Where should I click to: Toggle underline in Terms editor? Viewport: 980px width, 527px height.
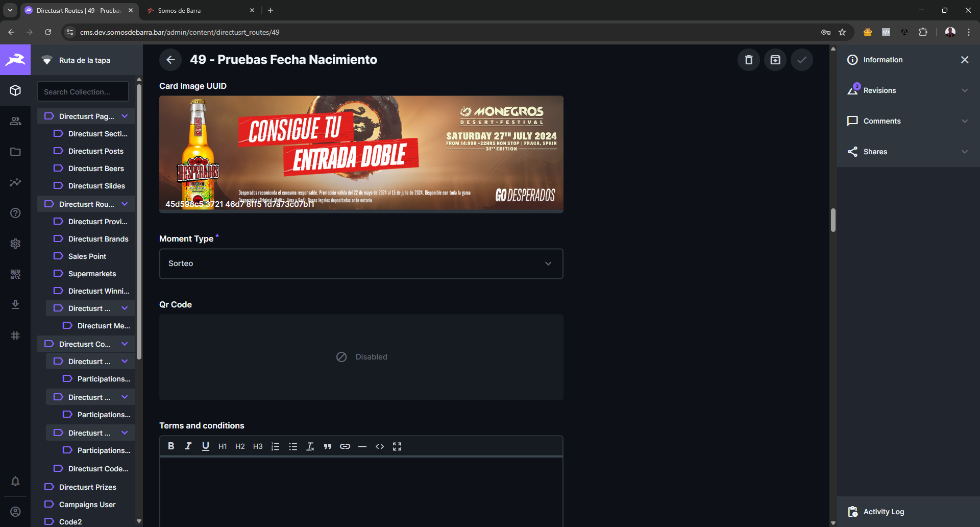coord(206,446)
